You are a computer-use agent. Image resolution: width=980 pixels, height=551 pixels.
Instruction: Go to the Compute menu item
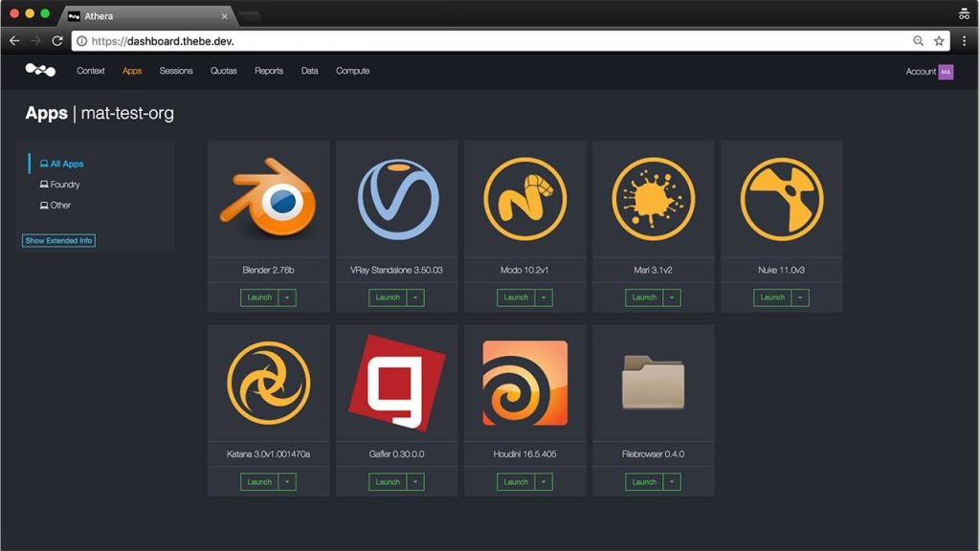point(352,71)
